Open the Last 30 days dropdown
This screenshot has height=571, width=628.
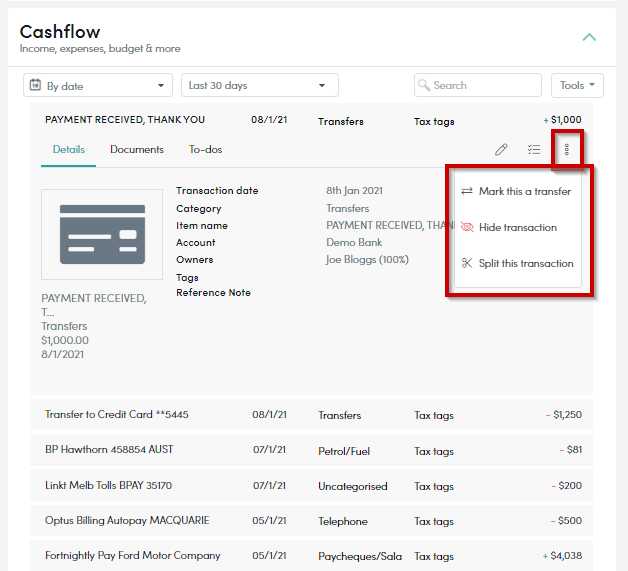[260, 85]
